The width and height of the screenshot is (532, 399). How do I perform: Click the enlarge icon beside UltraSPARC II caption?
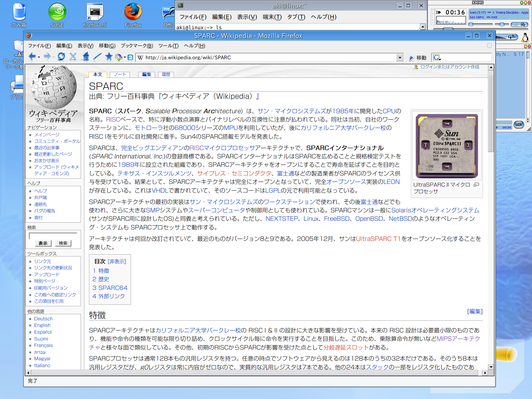477,185
